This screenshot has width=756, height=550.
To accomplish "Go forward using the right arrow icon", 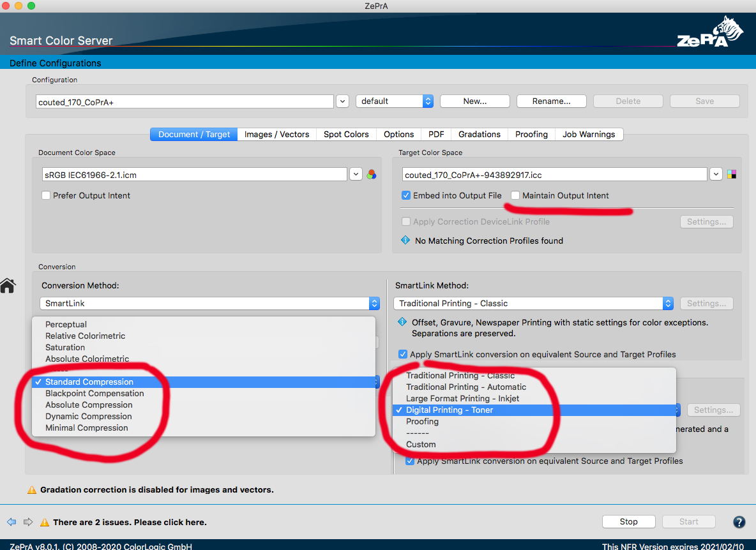I will (x=28, y=522).
